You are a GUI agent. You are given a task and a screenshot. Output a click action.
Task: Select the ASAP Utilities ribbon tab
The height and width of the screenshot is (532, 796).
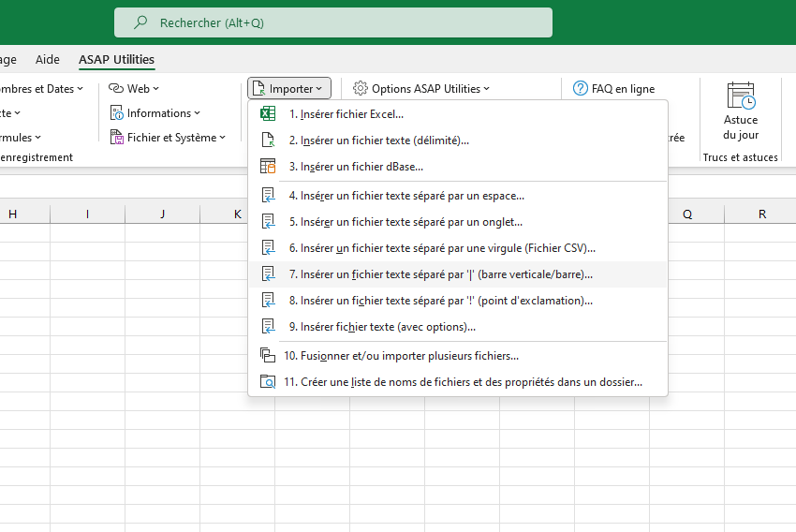pos(116,59)
